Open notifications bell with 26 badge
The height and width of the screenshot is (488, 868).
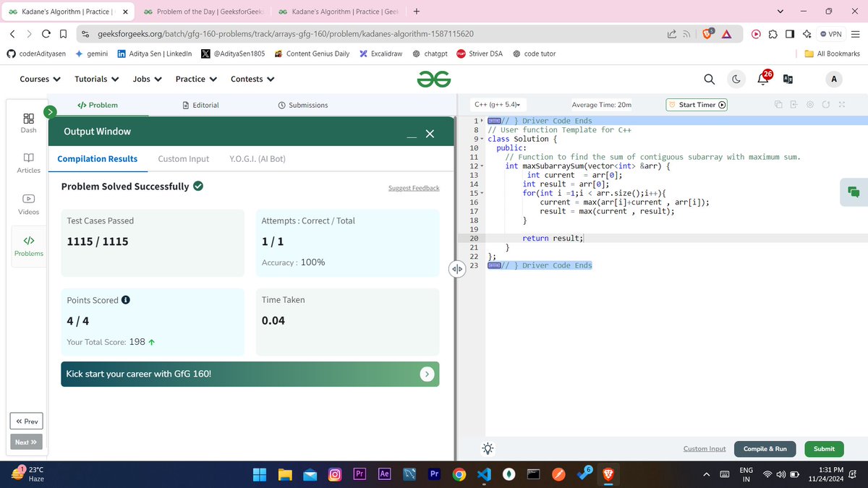pyautogui.click(x=764, y=78)
